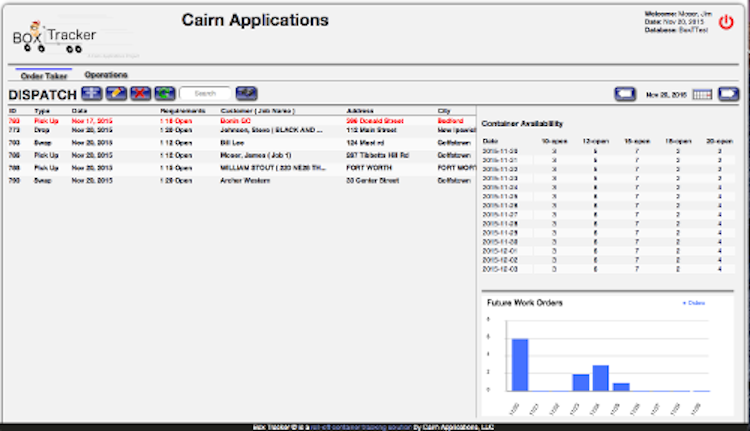Select the Bill Lee order row
750x431 pixels.
pos(242,143)
